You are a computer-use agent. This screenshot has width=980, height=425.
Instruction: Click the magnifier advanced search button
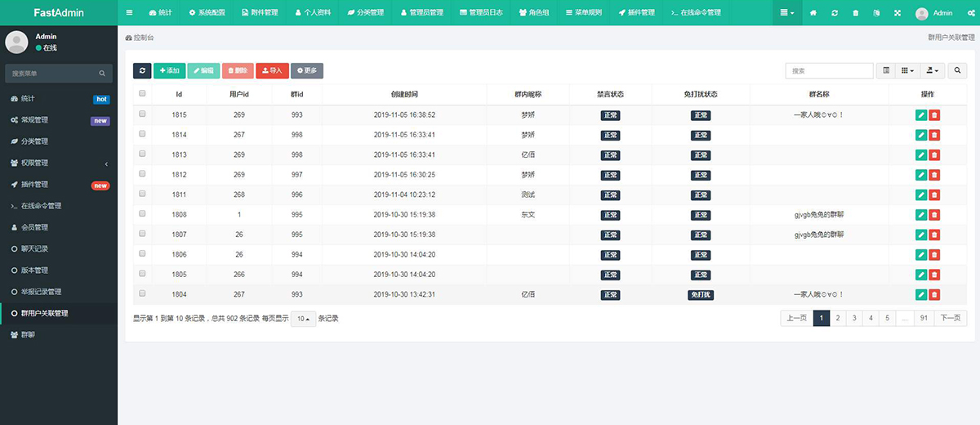click(958, 71)
